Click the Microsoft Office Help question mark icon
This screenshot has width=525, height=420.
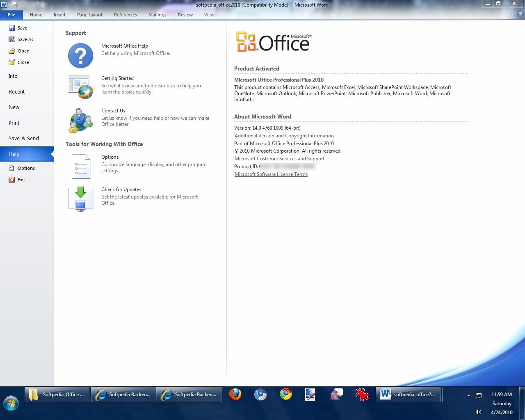click(80, 55)
